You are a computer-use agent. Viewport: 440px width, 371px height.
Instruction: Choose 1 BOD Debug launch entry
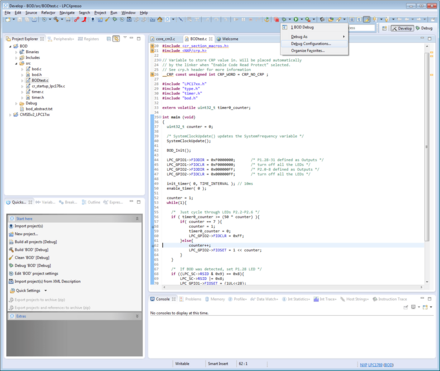point(315,27)
